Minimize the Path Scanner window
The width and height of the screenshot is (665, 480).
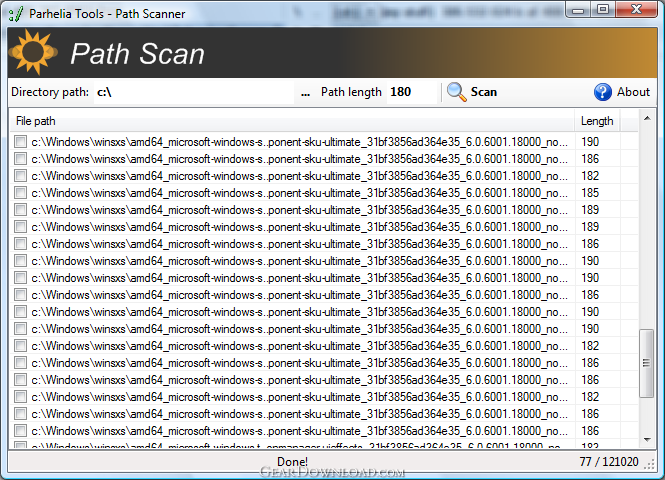[578, 10]
